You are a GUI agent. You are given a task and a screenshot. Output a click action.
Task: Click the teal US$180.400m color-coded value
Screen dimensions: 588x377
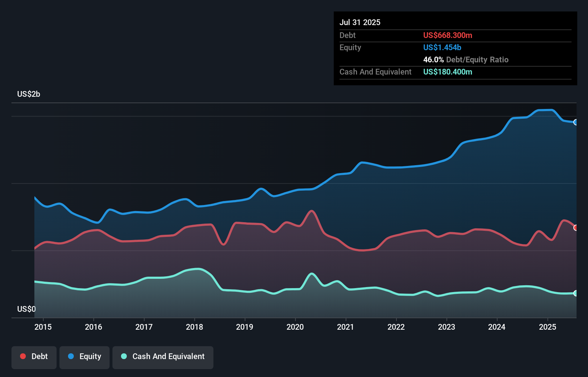(448, 72)
